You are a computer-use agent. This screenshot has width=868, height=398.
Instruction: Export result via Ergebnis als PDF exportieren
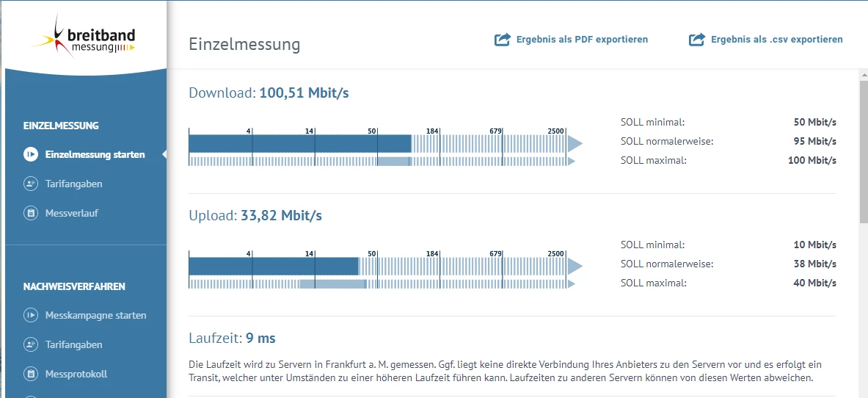(582, 40)
